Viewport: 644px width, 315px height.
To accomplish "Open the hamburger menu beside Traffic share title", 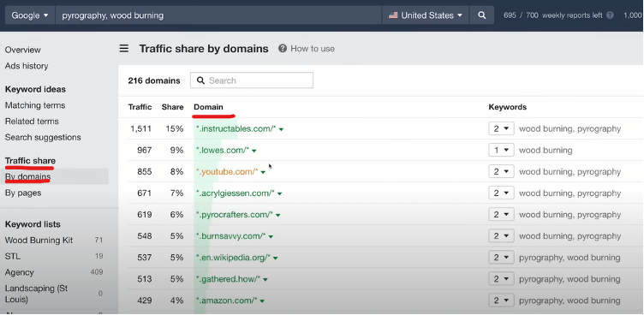I will pos(124,49).
